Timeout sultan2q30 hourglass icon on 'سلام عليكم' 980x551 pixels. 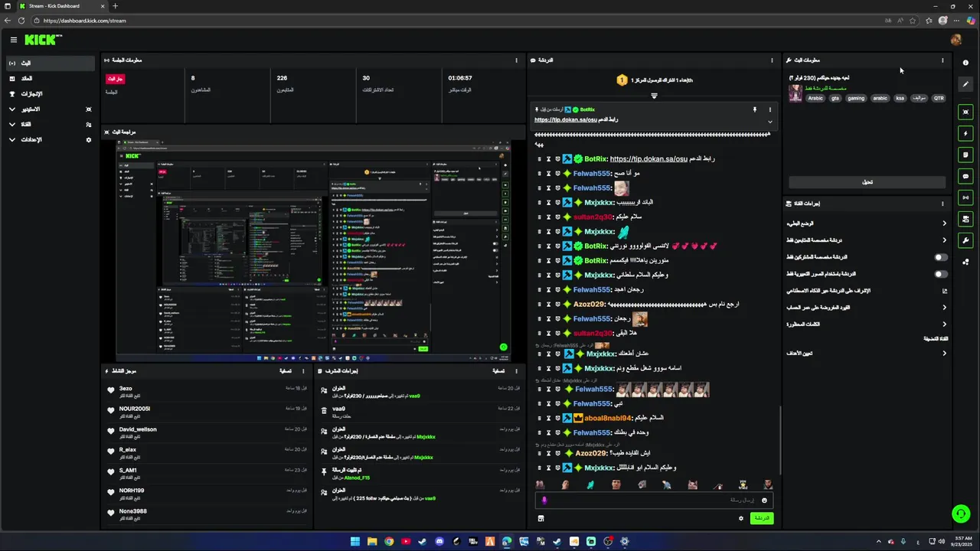[x=548, y=217]
